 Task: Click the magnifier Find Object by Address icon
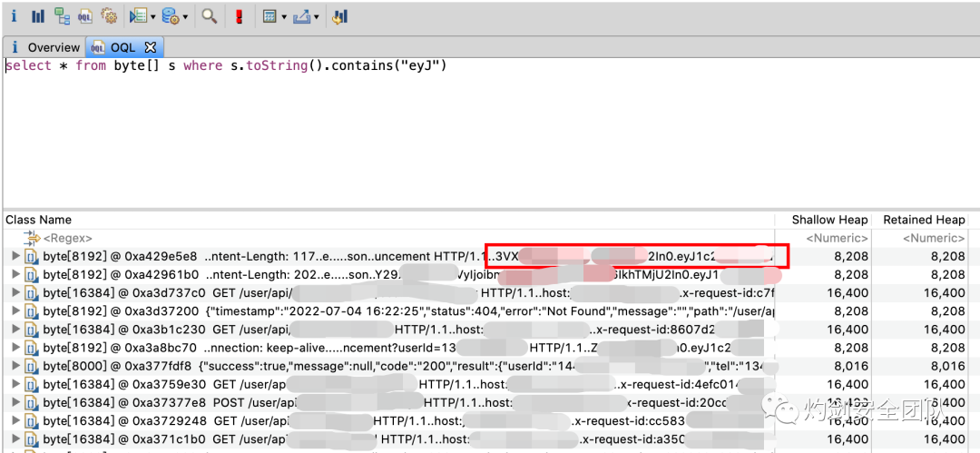point(210,17)
